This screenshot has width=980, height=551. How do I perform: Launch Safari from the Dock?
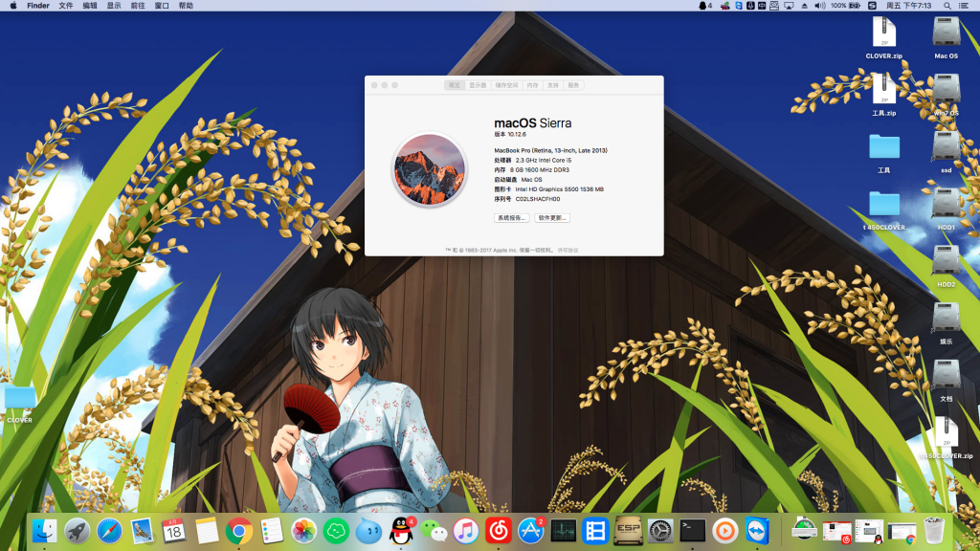pyautogui.click(x=109, y=531)
